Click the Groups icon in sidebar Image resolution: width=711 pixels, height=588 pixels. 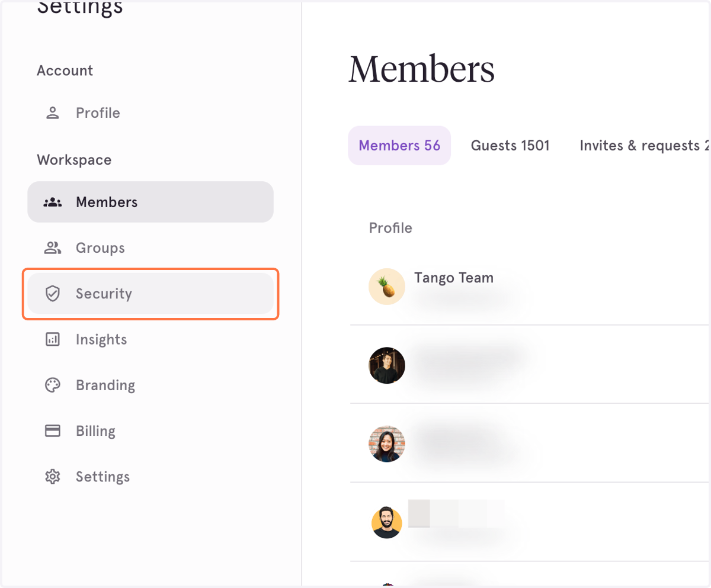tap(53, 248)
